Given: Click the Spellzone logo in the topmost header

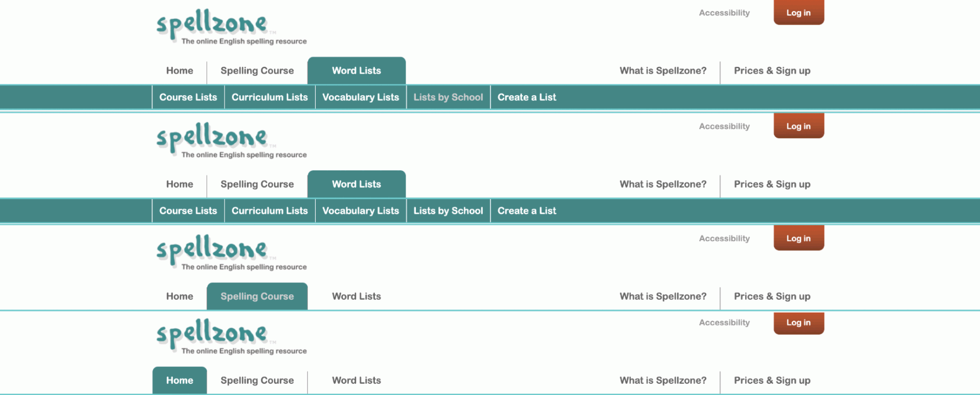Looking at the screenshot, I should [x=231, y=27].
